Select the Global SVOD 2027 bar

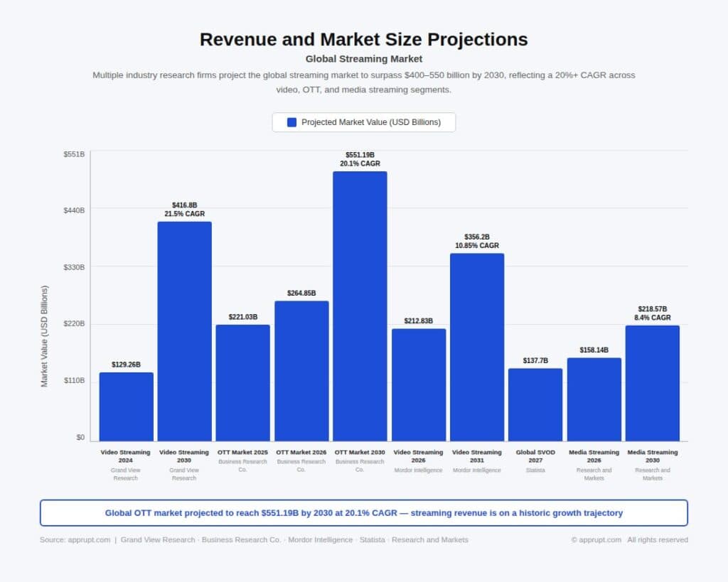pyautogui.click(x=535, y=404)
